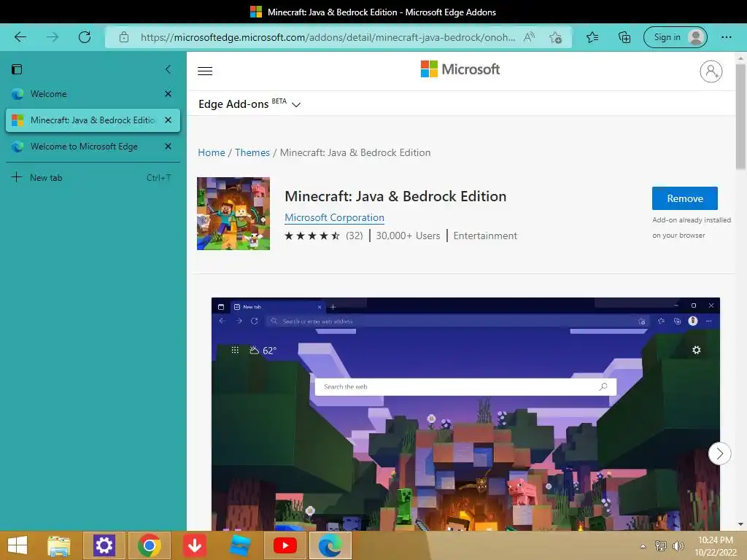Open the red download app in taskbar
The image size is (747, 560).
194,545
